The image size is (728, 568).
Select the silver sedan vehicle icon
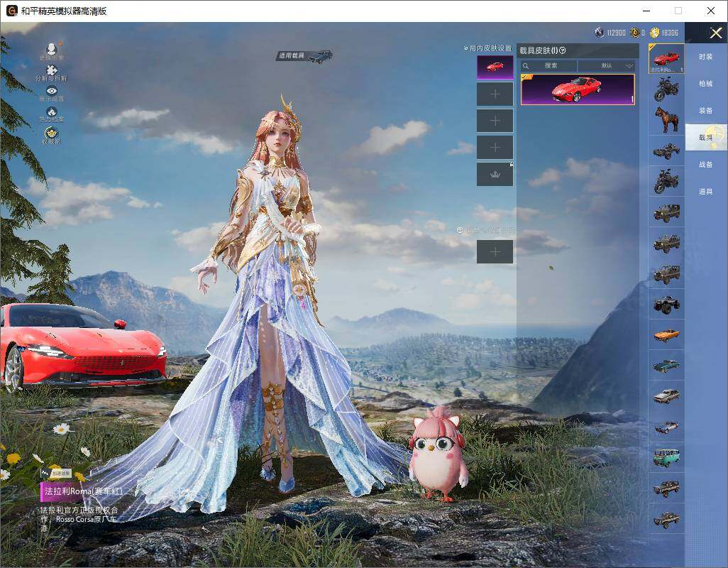click(x=666, y=396)
